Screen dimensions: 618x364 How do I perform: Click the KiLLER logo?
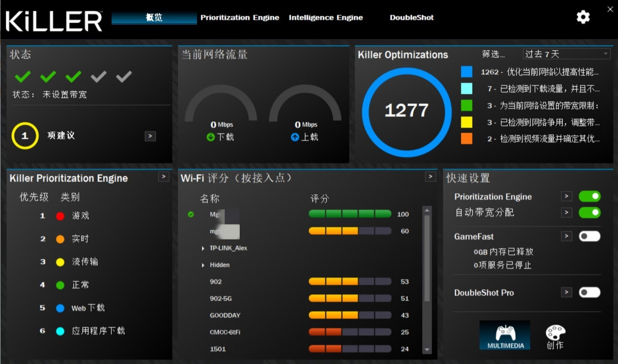pyautogui.click(x=53, y=21)
